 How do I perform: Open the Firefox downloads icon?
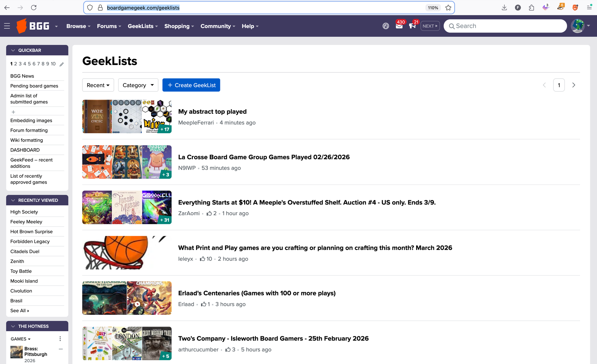click(504, 7)
